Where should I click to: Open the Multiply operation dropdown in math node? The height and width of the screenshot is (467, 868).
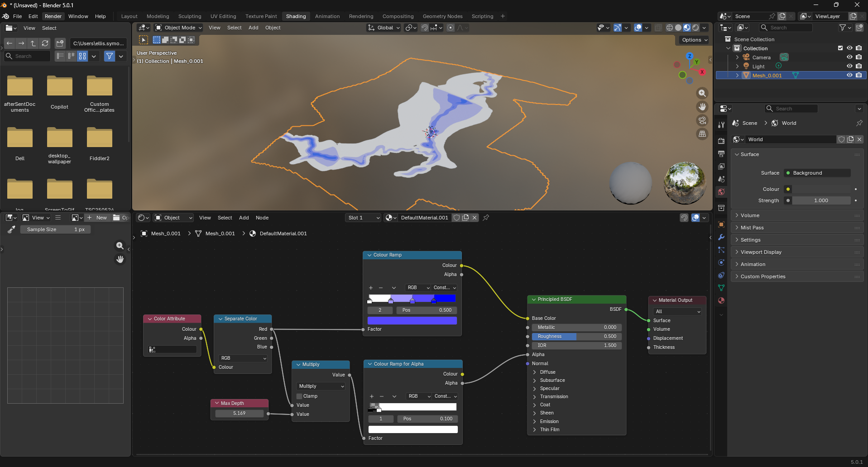tap(321, 386)
